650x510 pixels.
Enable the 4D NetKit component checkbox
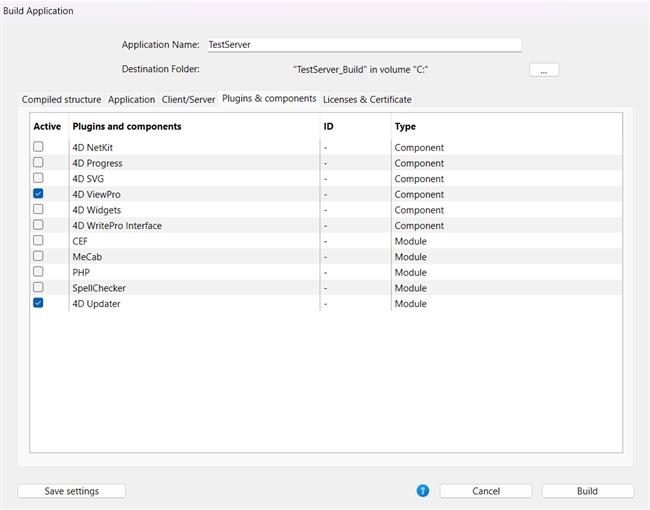point(38,147)
